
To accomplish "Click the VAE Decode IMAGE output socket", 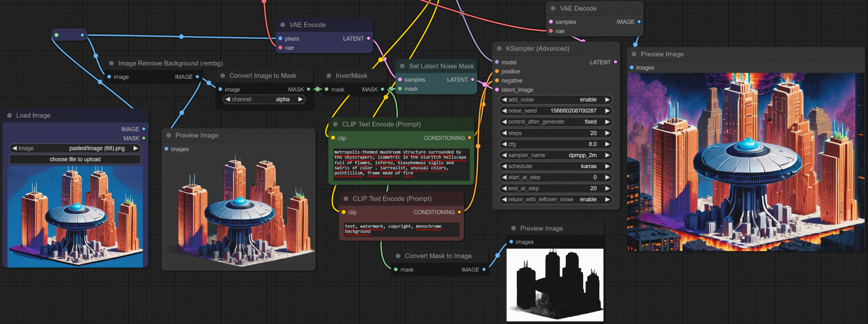I will 639,22.
